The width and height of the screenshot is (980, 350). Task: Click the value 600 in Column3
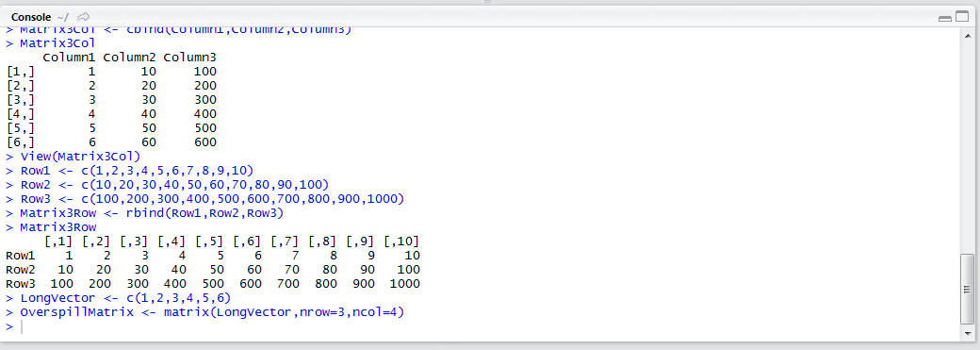point(205,142)
